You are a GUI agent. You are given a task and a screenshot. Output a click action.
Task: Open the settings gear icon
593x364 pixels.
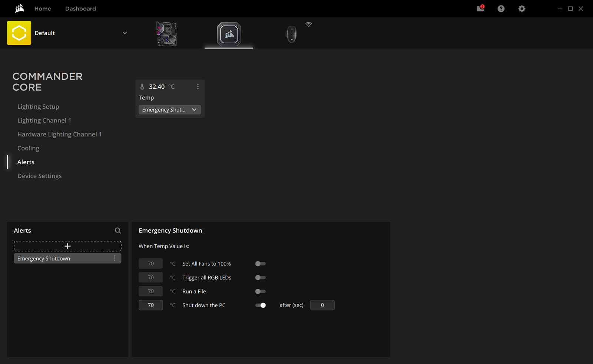(522, 9)
